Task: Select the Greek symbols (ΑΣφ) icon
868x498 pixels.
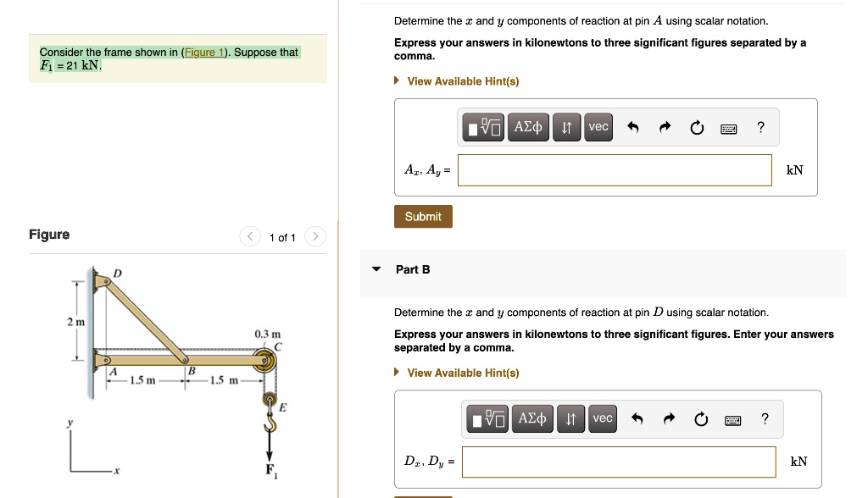Action: 528,126
